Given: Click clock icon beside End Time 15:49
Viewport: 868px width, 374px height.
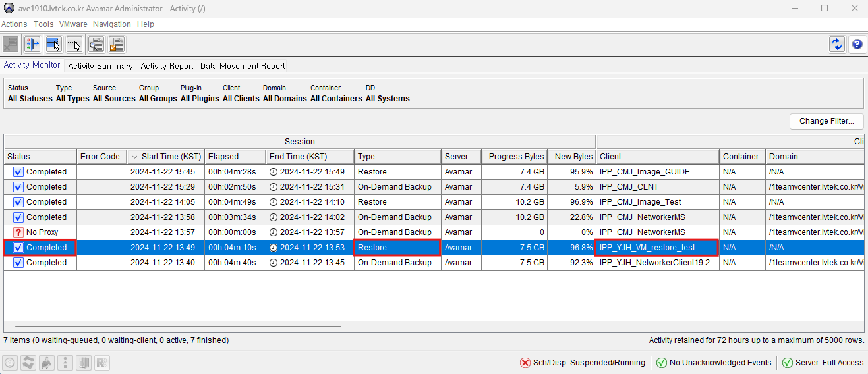Looking at the screenshot, I should pyautogui.click(x=274, y=172).
